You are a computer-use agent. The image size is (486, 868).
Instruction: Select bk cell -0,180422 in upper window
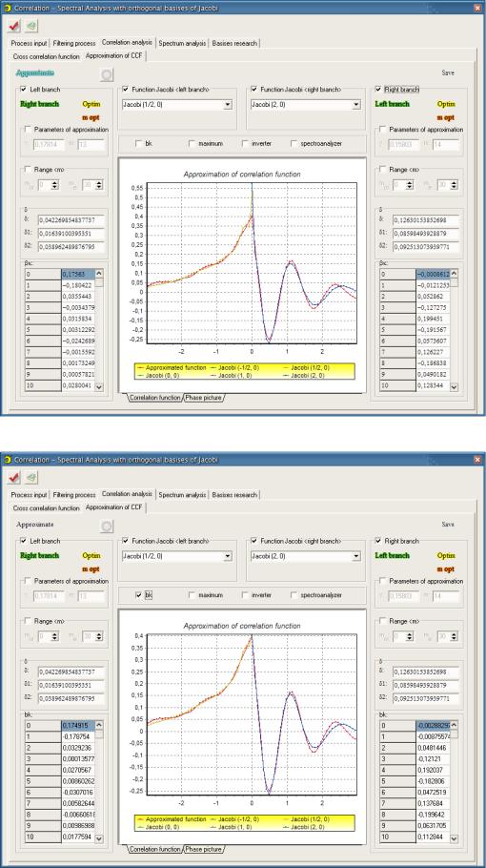78,285
